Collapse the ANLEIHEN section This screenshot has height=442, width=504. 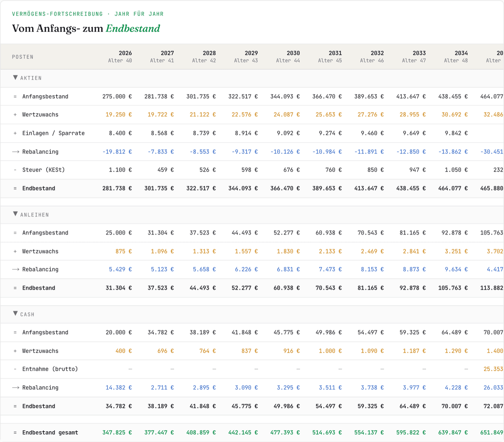pos(15,214)
